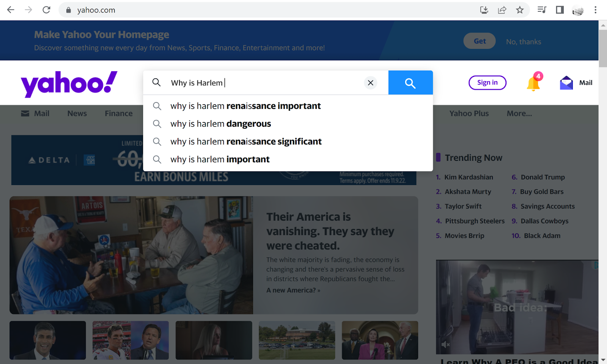Click the yahoo.com address bar URL

click(x=96, y=10)
